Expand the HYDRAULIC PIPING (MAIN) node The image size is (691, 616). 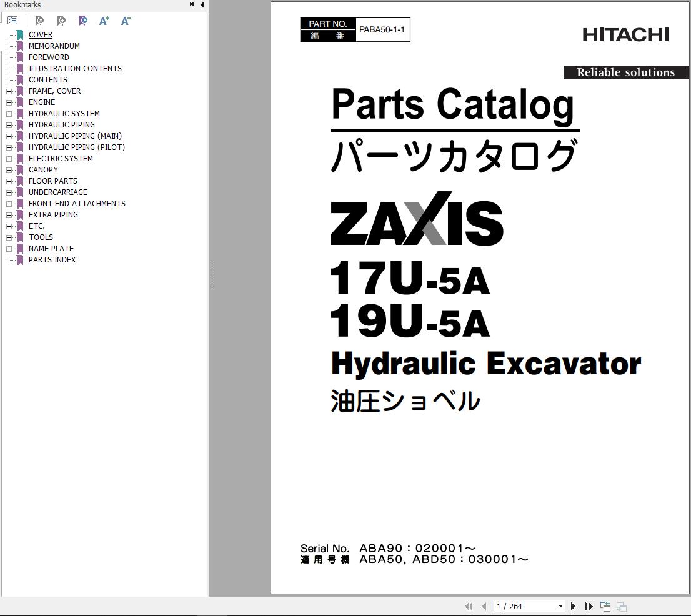coord(9,136)
